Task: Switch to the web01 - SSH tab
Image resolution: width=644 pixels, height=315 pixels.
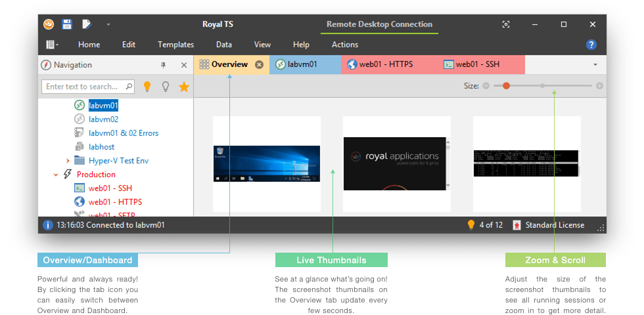Action: 478,64
